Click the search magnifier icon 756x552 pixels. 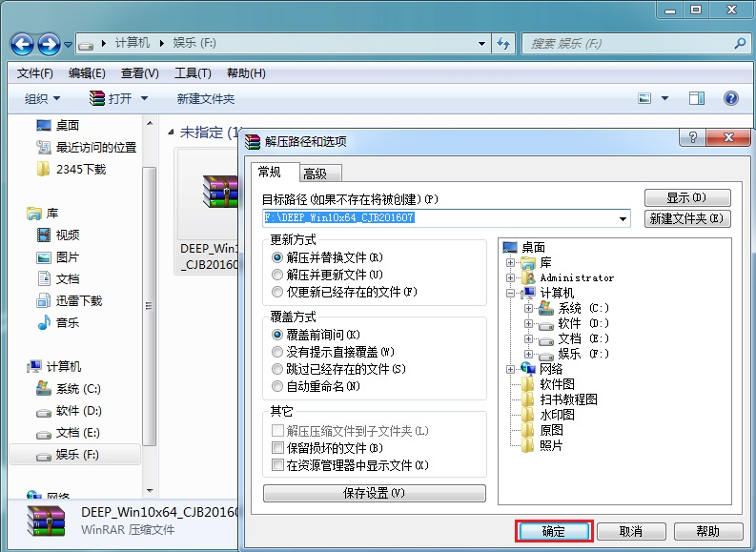point(740,44)
